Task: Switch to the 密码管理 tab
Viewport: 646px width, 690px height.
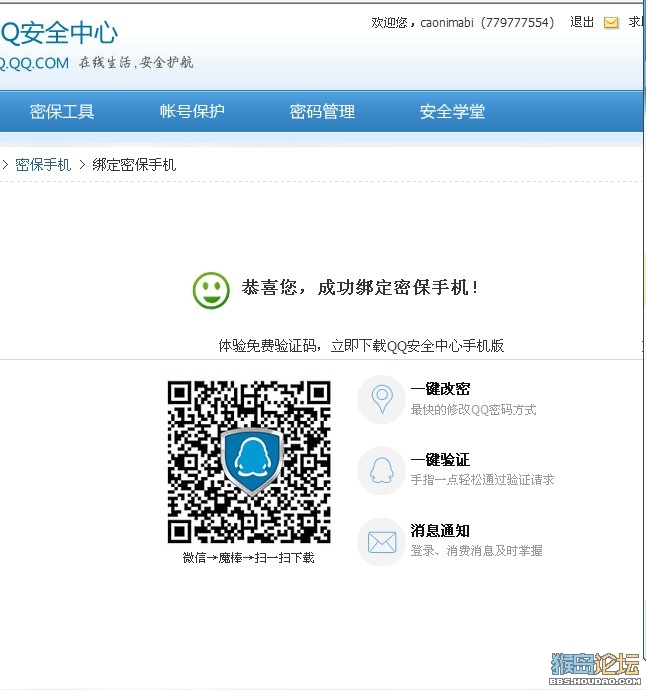Action: 322,112
